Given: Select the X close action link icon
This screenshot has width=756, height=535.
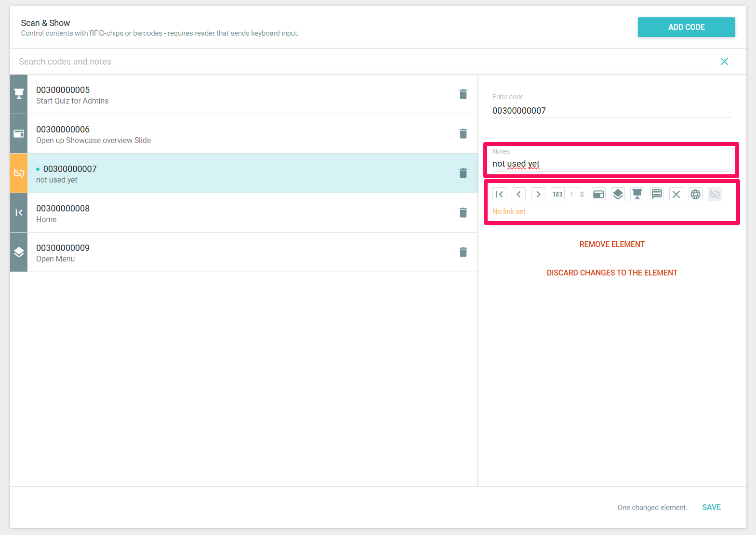Looking at the screenshot, I should click(x=676, y=195).
